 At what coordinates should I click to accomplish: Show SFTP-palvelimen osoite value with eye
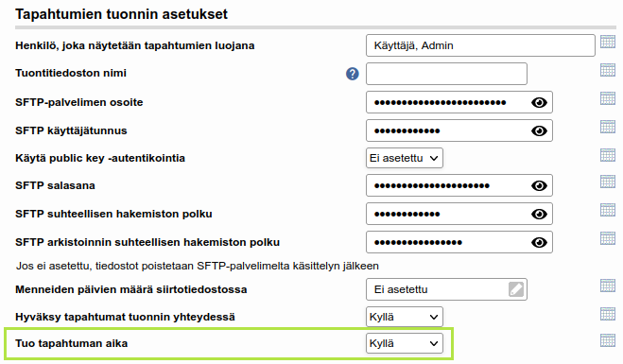tap(539, 102)
